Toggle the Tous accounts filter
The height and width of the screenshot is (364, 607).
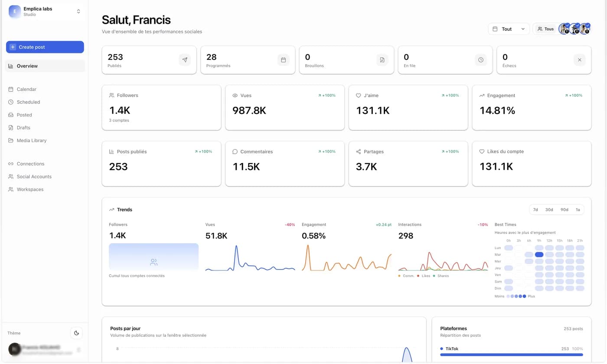[545, 29]
